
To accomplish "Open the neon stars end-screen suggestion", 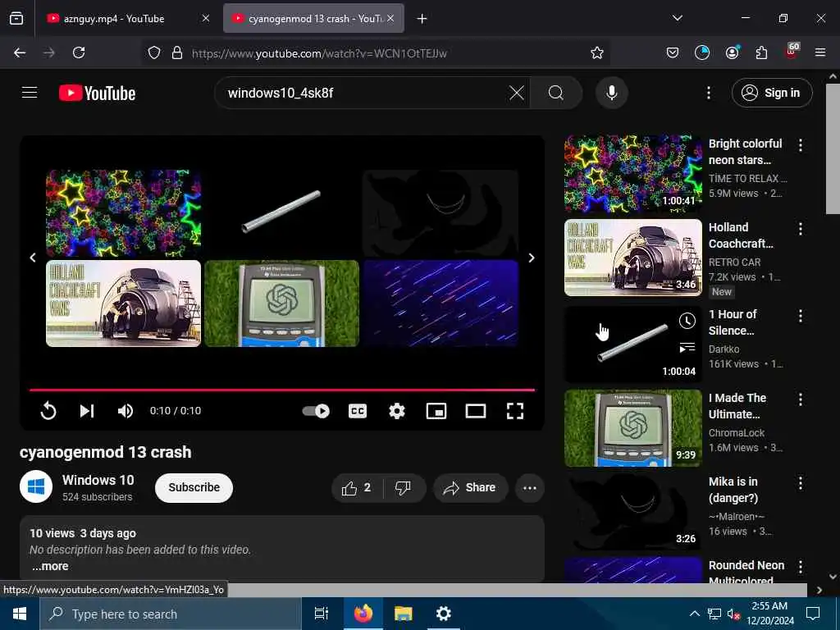I will [x=123, y=213].
